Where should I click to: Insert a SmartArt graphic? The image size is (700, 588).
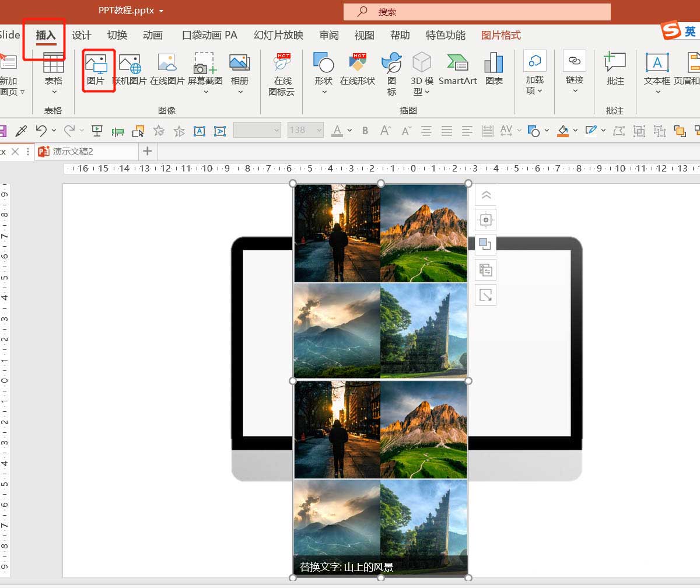(x=458, y=70)
